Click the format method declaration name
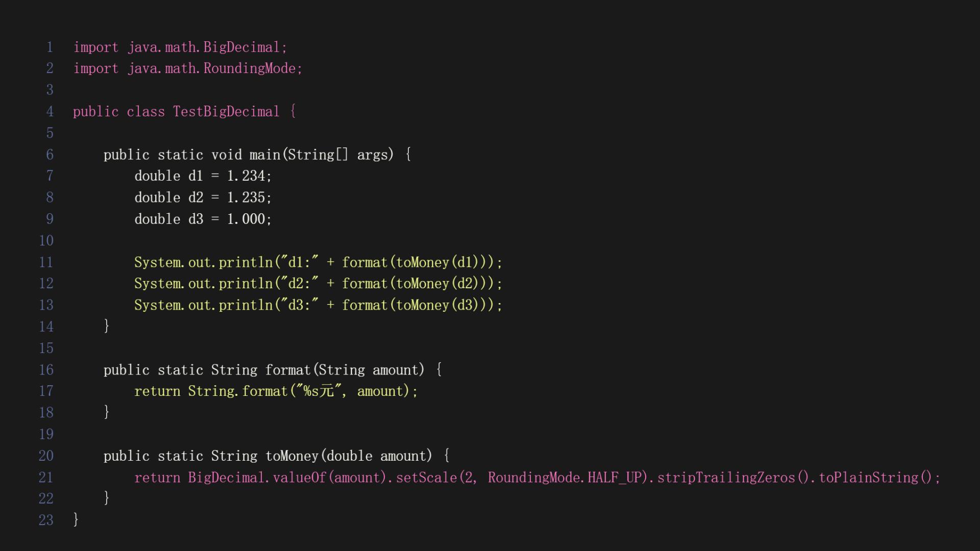Screen dimensions: 980x551 tap(288, 370)
